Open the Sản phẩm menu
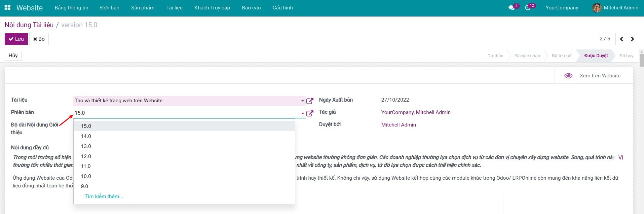 [143, 8]
